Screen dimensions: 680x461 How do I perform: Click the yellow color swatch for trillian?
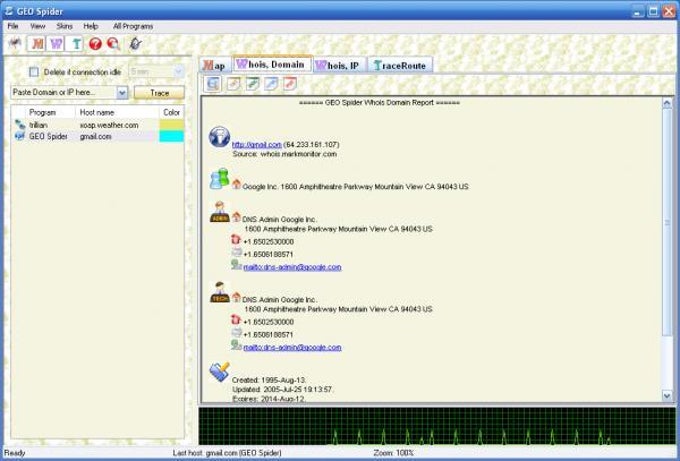click(172, 125)
